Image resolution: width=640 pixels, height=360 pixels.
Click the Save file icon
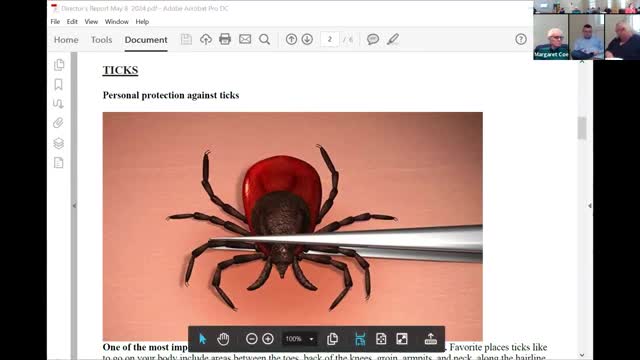(x=186, y=39)
